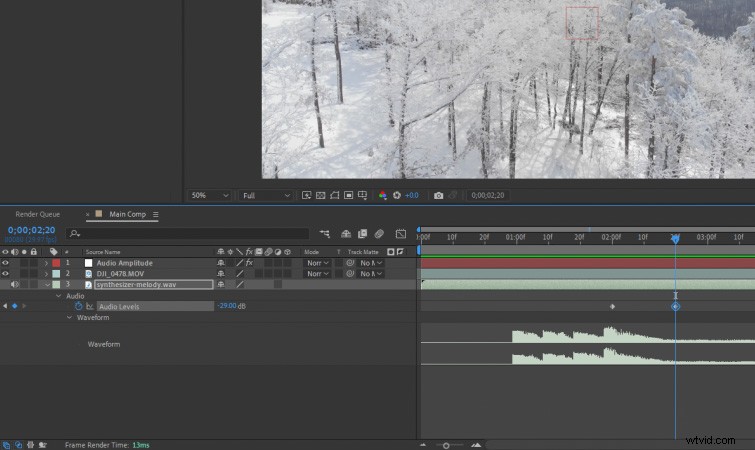This screenshot has width=755, height=450.
Task: Toggle render time pane at bottom-left
Action: [x=42, y=445]
